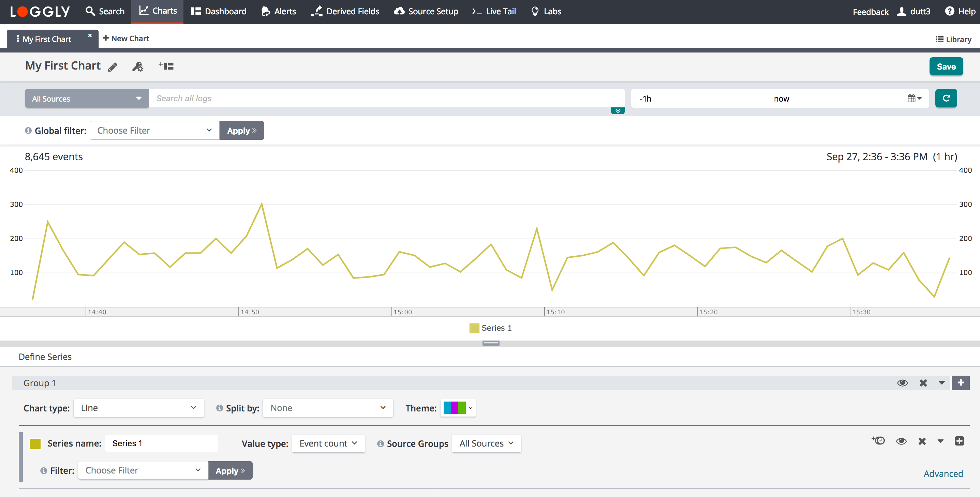
Task: Open Live Tail
Action: click(x=494, y=11)
